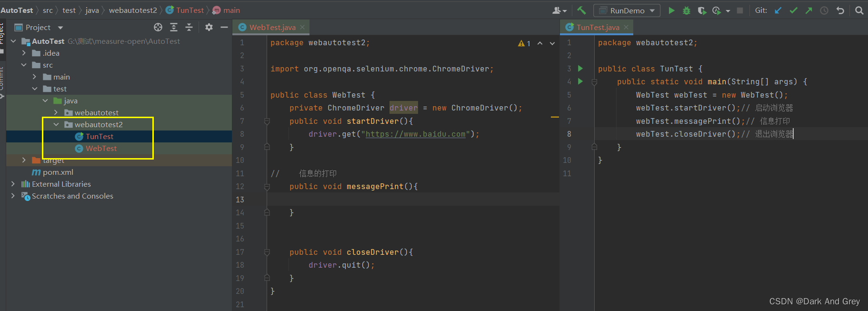This screenshot has width=868, height=311.
Task: Start debugging with the green bug icon
Action: tap(687, 10)
